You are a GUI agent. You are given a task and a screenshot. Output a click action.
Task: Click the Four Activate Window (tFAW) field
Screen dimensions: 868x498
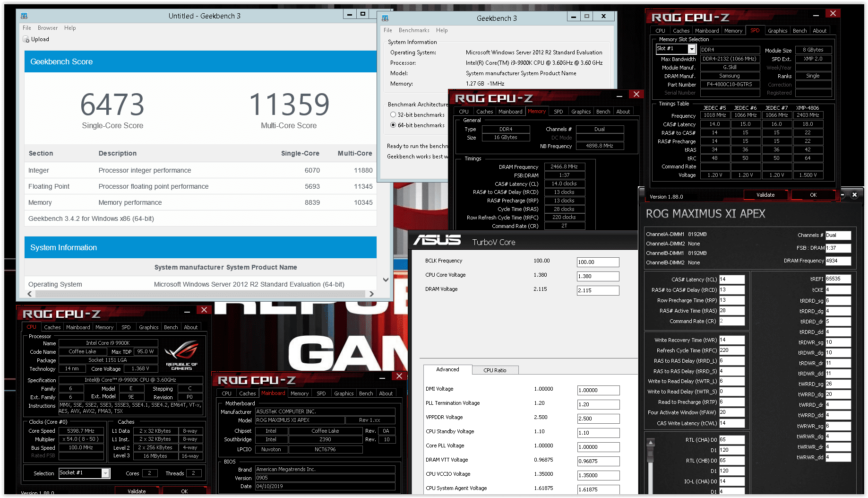[x=731, y=412]
